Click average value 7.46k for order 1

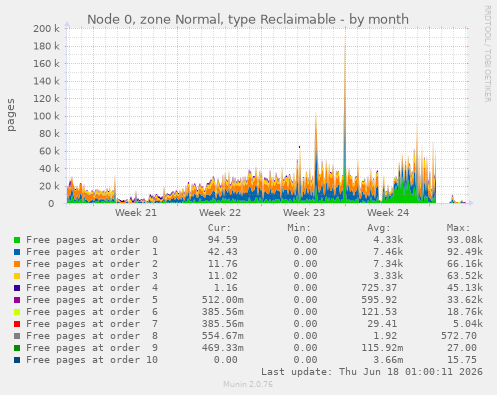(388, 252)
